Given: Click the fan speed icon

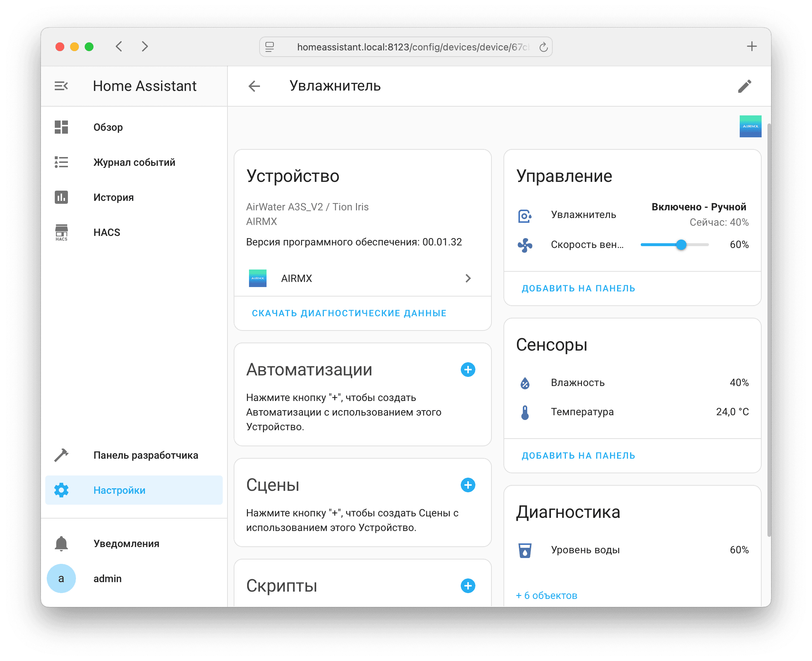Looking at the screenshot, I should (525, 245).
